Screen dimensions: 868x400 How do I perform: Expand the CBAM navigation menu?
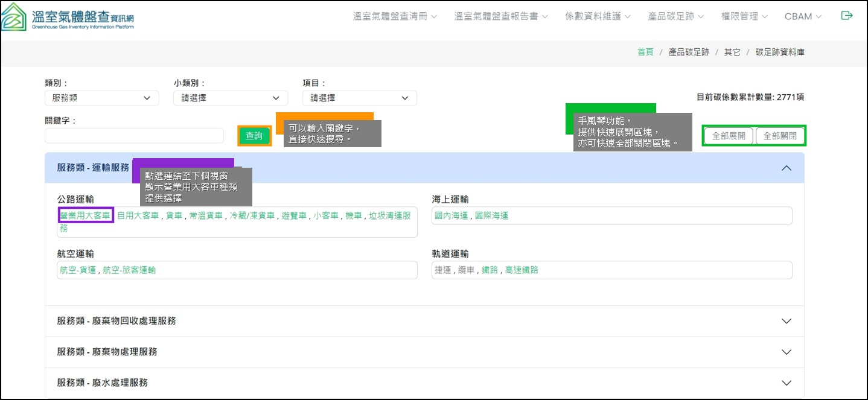point(803,16)
